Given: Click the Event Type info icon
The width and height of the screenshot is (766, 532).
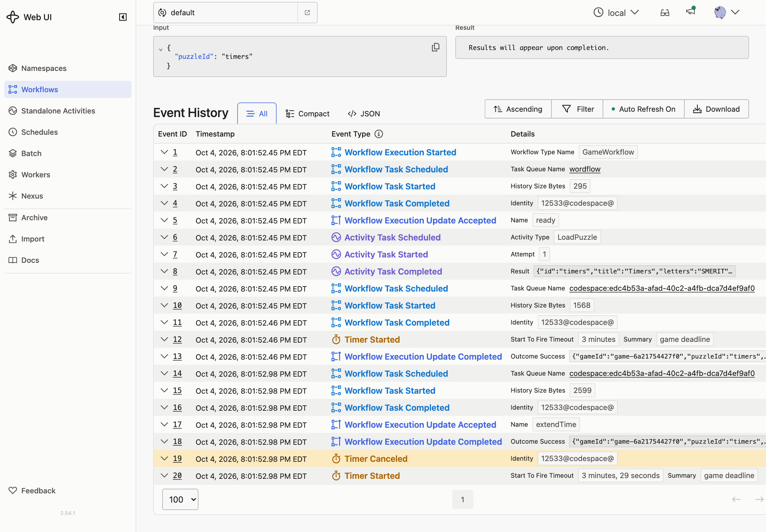Looking at the screenshot, I should 379,134.
